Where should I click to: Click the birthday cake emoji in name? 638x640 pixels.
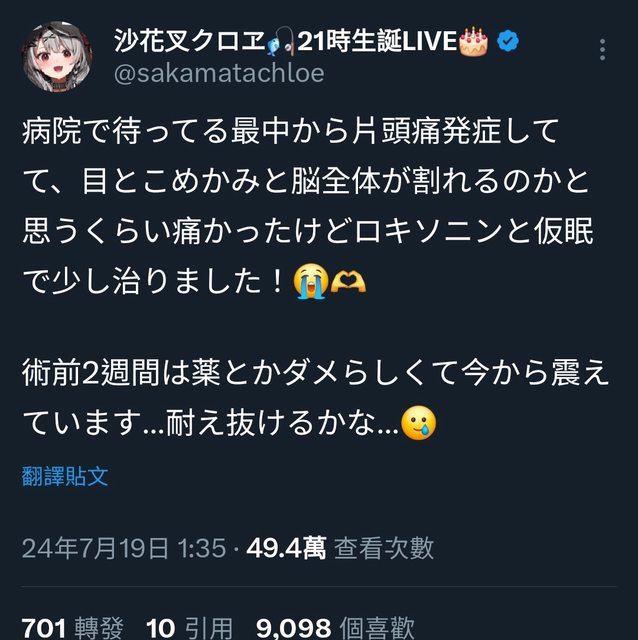pyautogui.click(x=473, y=41)
